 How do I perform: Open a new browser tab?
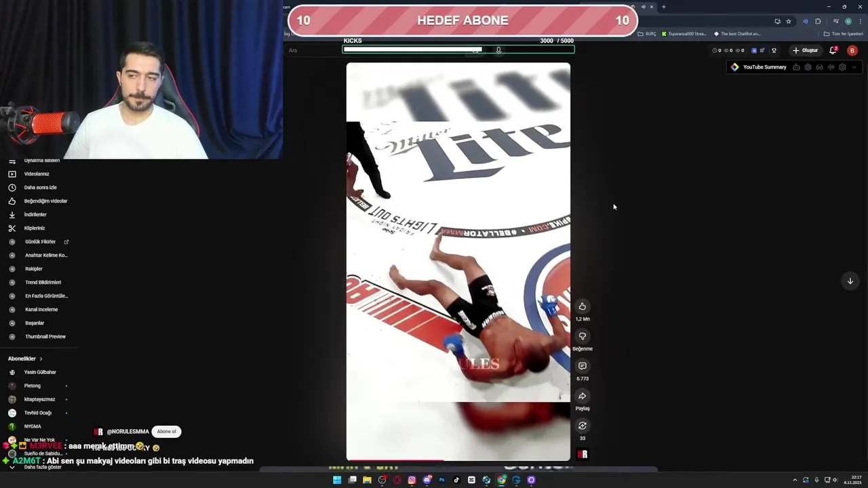click(x=663, y=7)
